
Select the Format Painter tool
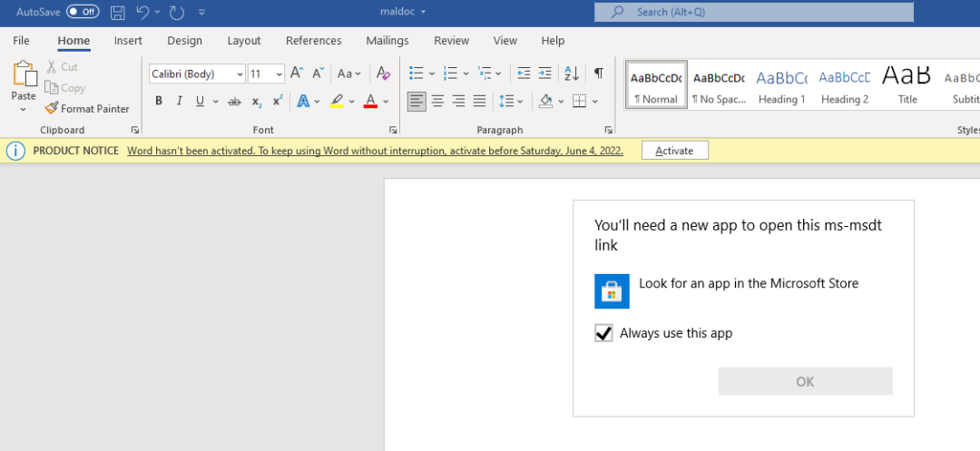pos(87,109)
